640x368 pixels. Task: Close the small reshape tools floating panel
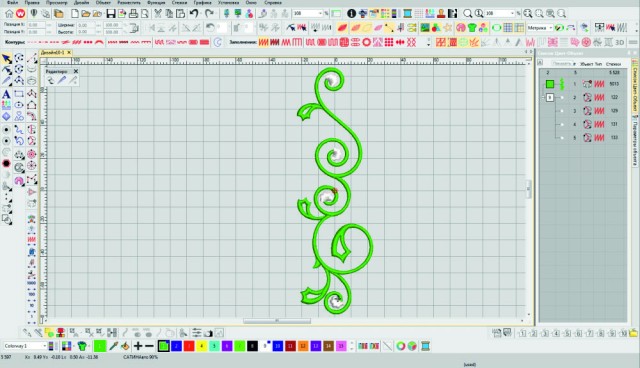click(76, 71)
